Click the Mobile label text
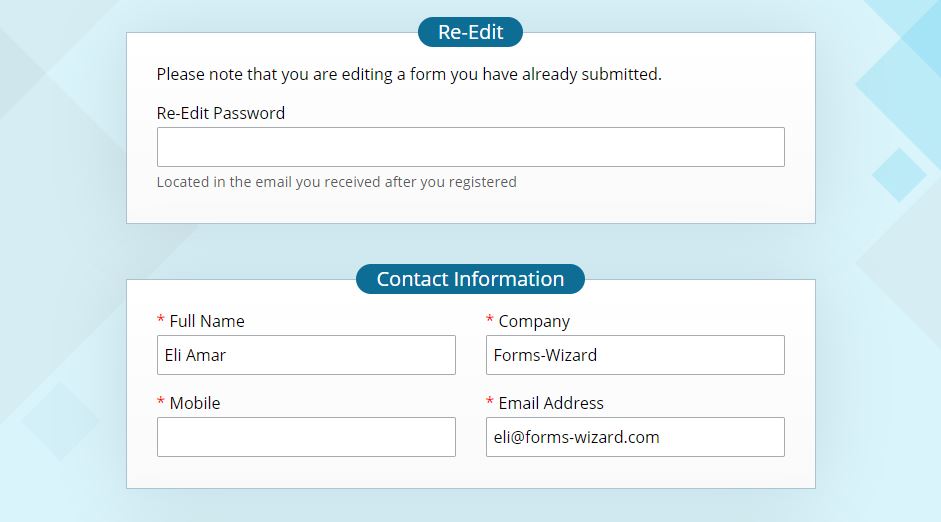Image resolution: width=941 pixels, height=522 pixels. click(195, 403)
